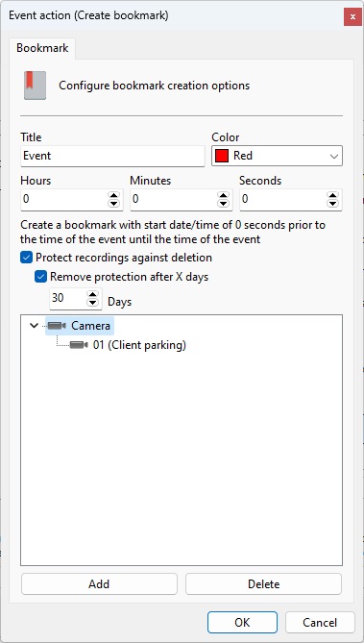Dismiss dialog with Cancel button

point(320,623)
